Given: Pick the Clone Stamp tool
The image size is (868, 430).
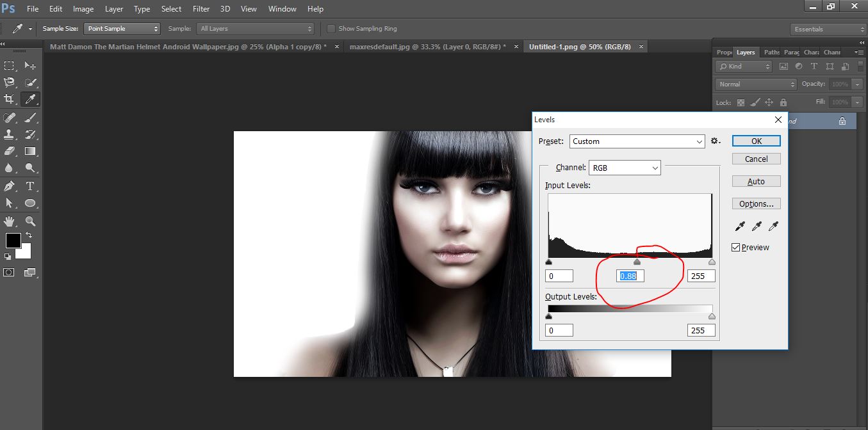Looking at the screenshot, I should point(10,134).
